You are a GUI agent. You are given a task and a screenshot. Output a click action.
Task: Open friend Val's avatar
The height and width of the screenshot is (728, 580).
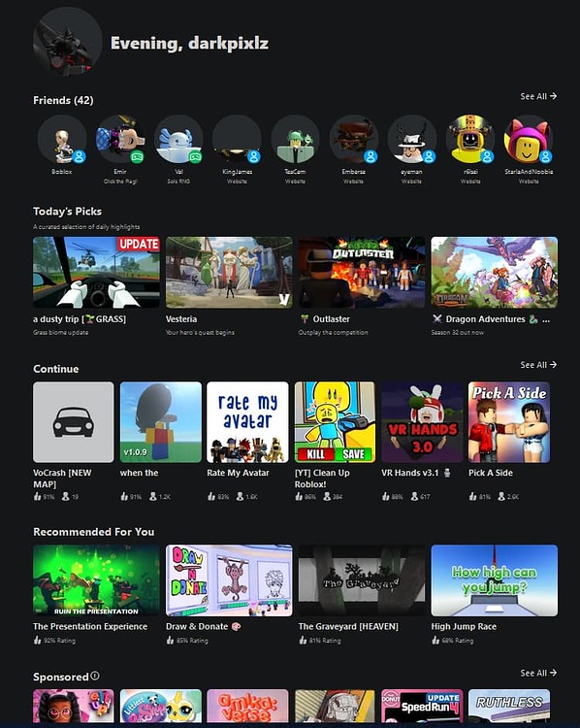[178, 139]
